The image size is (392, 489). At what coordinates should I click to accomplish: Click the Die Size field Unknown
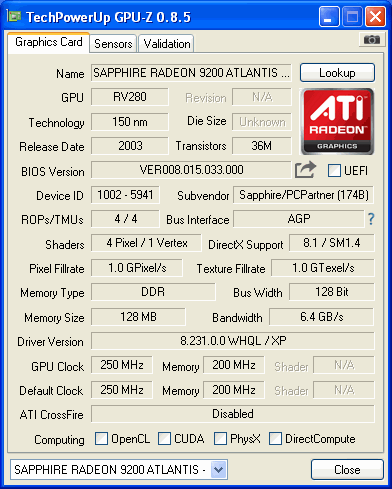(x=262, y=122)
